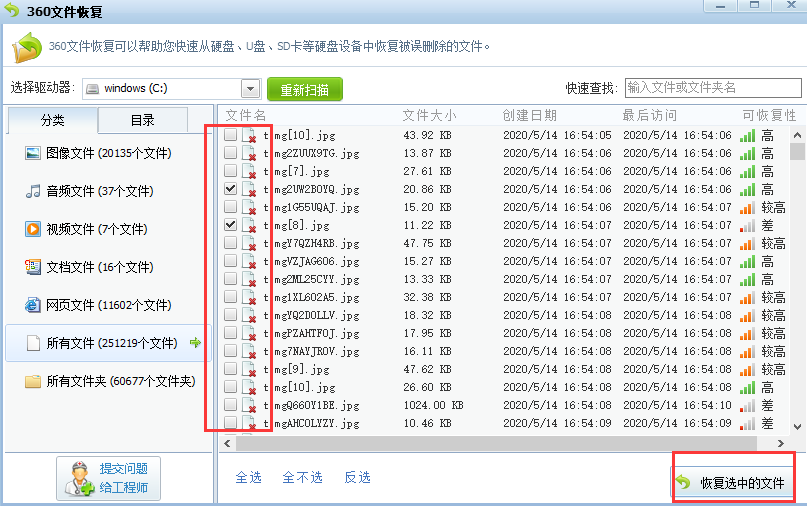Open the drive selector dropdown arrow
This screenshot has width=807, height=506.
tap(251, 89)
